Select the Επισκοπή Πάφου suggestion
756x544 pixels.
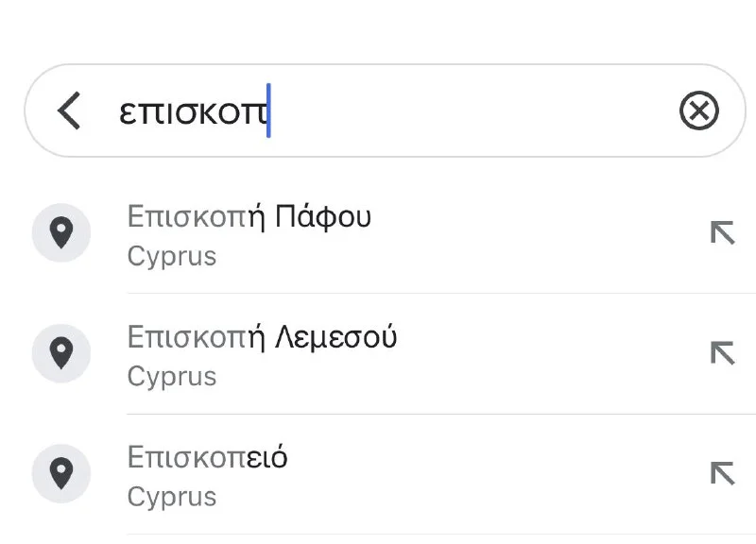point(248,217)
